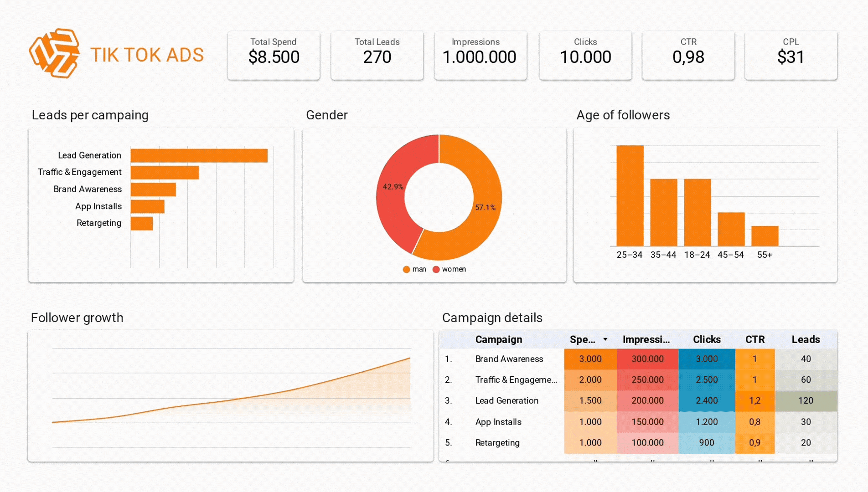
Task: Click the Lead Generation leads cell 120
Action: [x=806, y=400]
